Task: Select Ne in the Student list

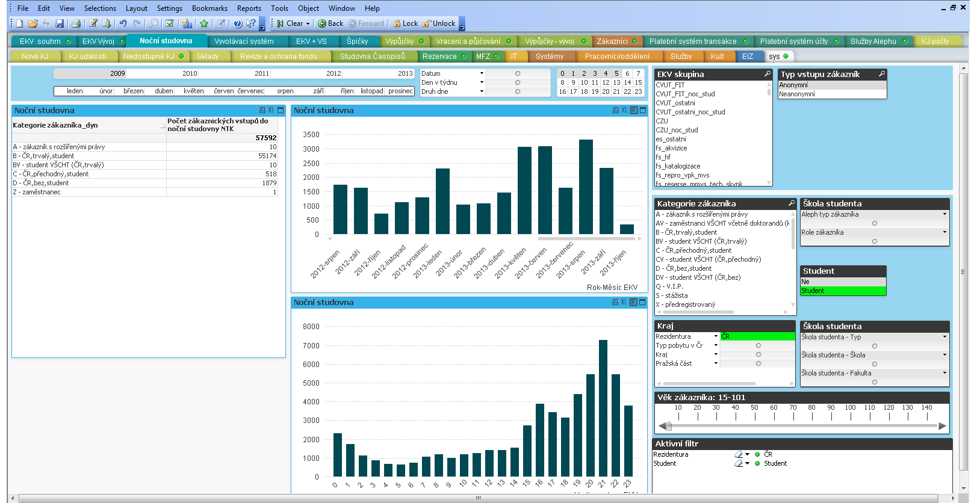Action: [843, 282]
